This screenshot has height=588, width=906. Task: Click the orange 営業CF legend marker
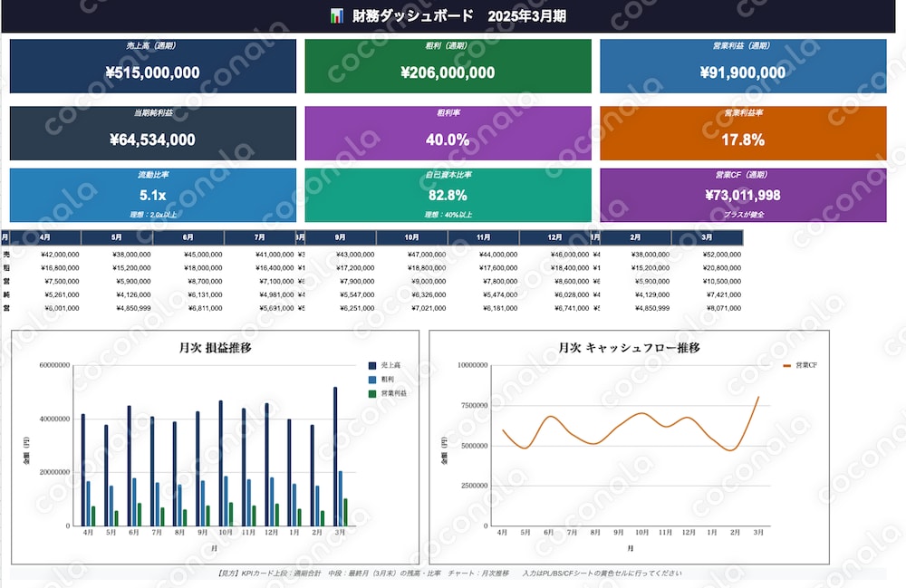(x=786, y=366)
